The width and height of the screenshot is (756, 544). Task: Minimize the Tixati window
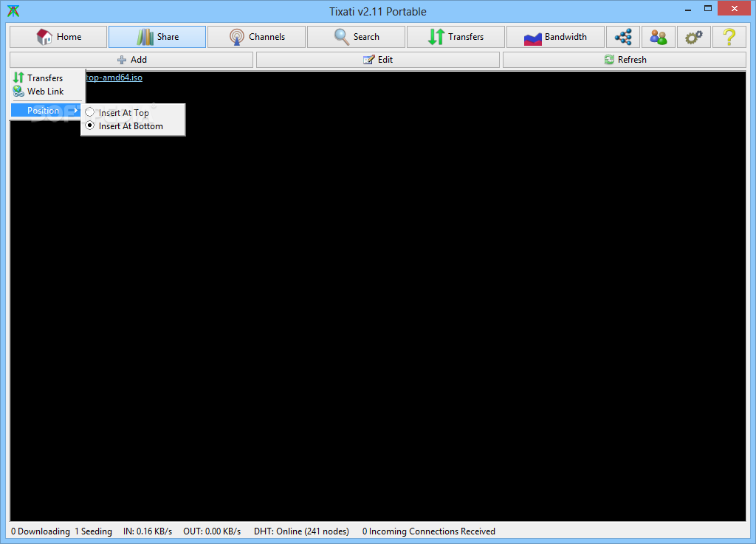[x=688, y=9]
